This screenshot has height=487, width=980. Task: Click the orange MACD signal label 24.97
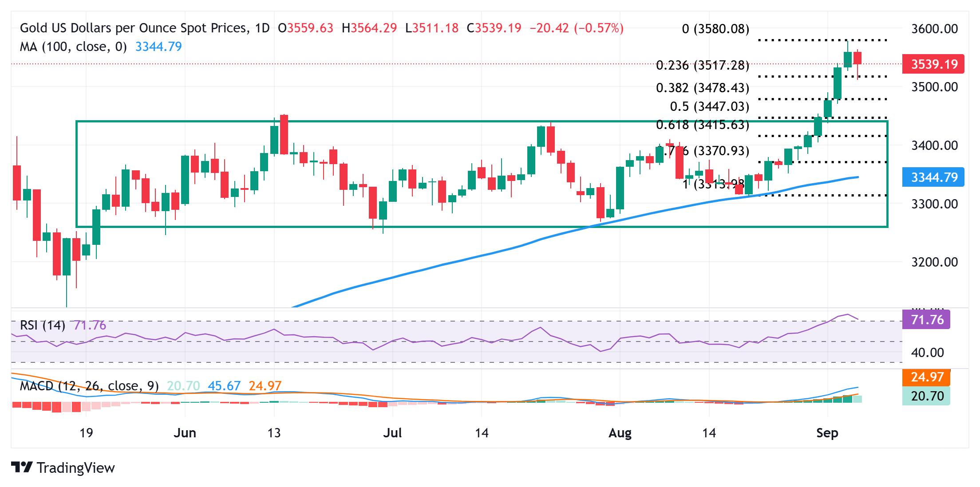tap(926, 377)
